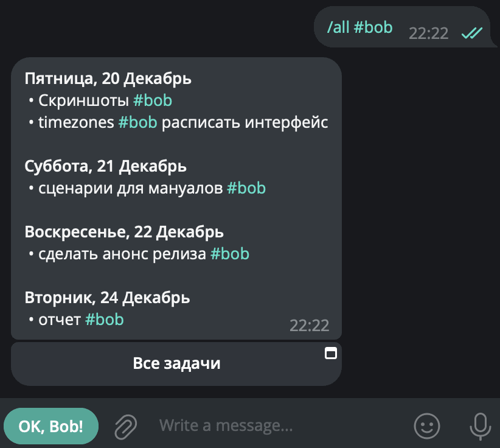Click the microphone icon to record voice

coord(479,425)
